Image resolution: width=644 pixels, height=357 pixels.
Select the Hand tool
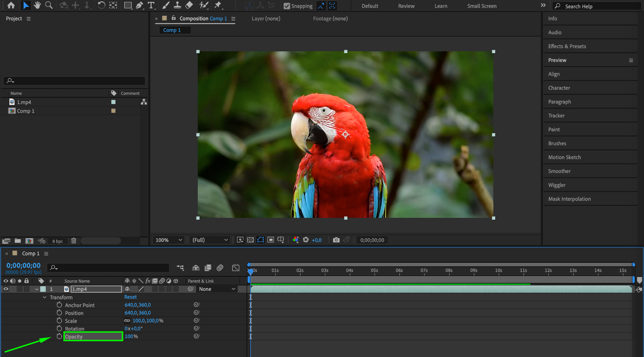pos(37,5)
